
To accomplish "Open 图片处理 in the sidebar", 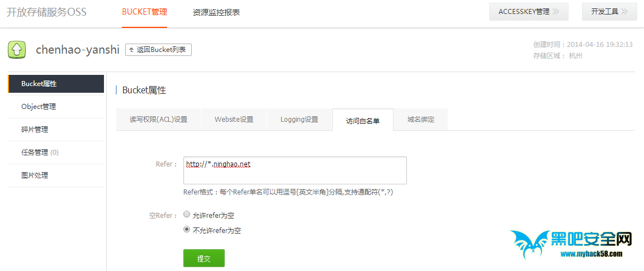I will tap(56, 176).
